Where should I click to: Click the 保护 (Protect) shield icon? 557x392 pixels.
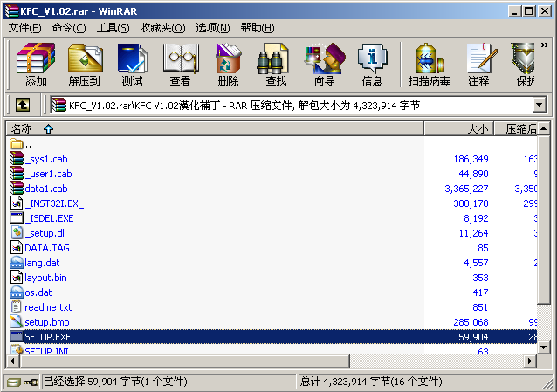click(524, 65)
